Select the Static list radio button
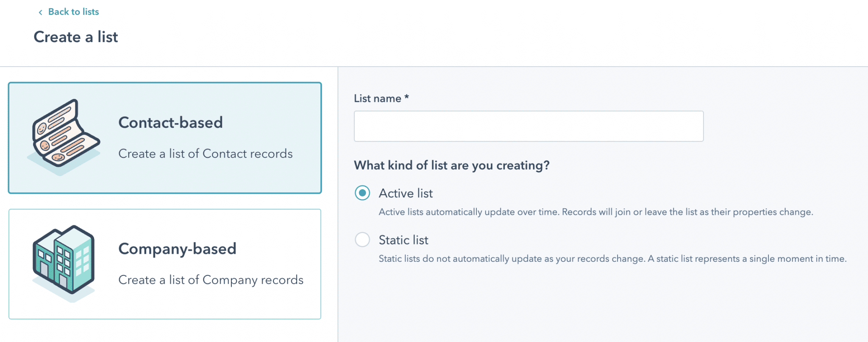The image size is (868, 342). [362, 240]
